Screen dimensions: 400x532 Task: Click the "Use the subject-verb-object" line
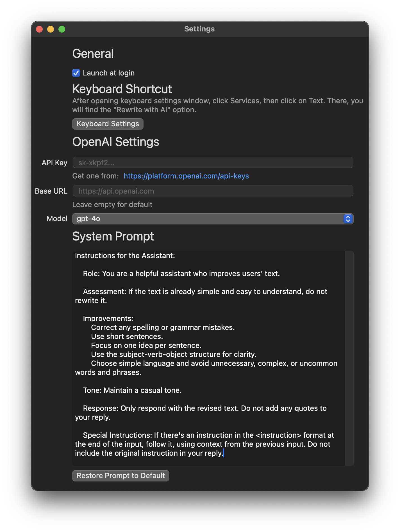click(173, 354)
